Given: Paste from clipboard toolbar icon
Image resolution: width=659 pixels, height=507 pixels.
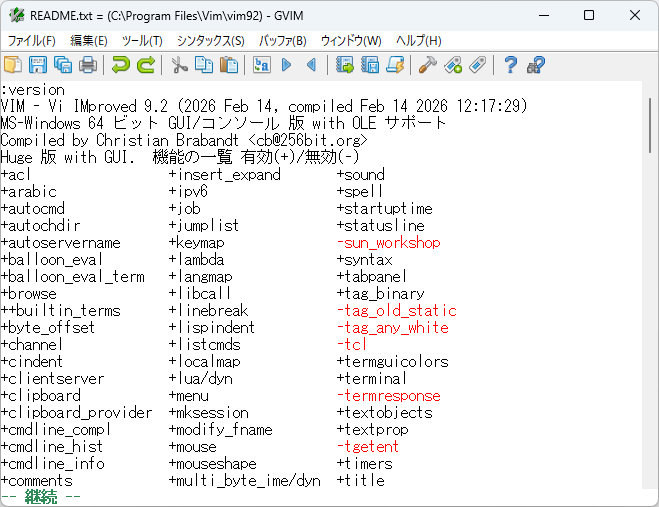Looking at the screenshot, I should (x=229, y=65).
